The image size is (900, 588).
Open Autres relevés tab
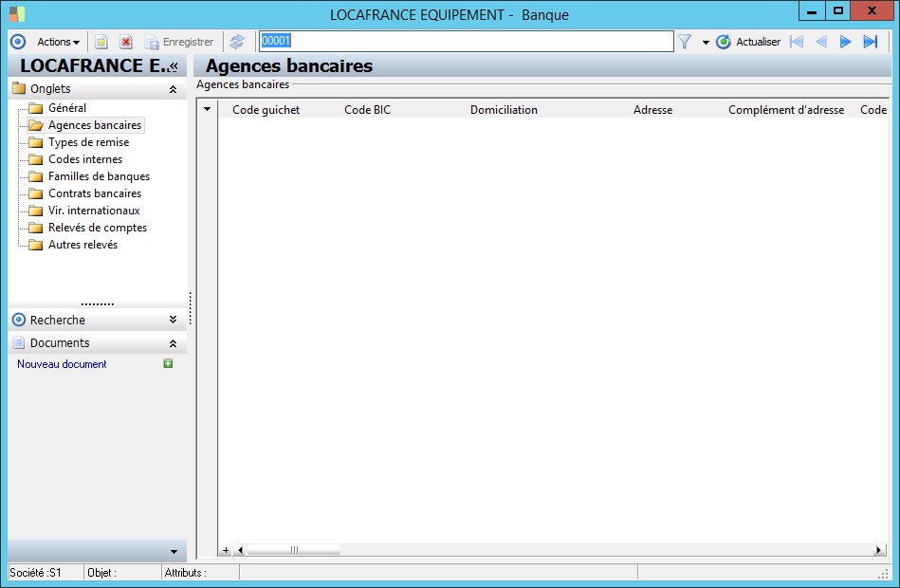coord(83,245)
